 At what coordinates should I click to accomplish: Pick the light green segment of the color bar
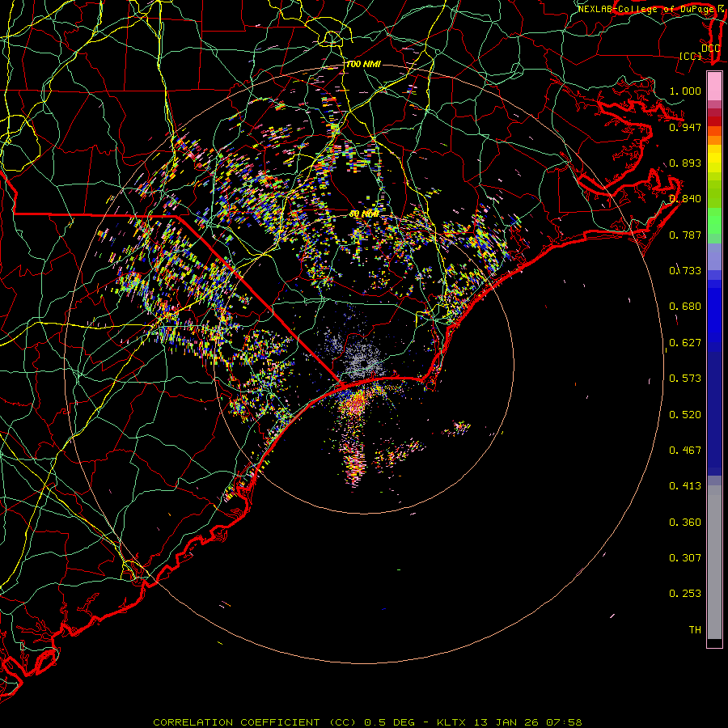click(714, 221)
